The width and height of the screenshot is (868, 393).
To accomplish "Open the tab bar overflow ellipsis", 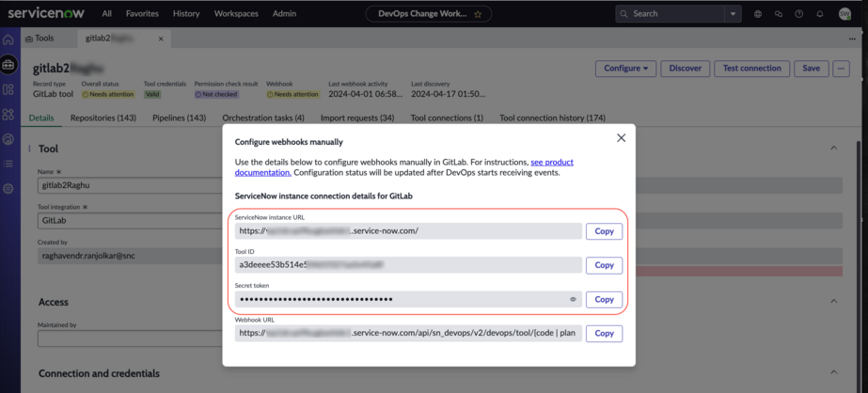I will pos(852,39).
